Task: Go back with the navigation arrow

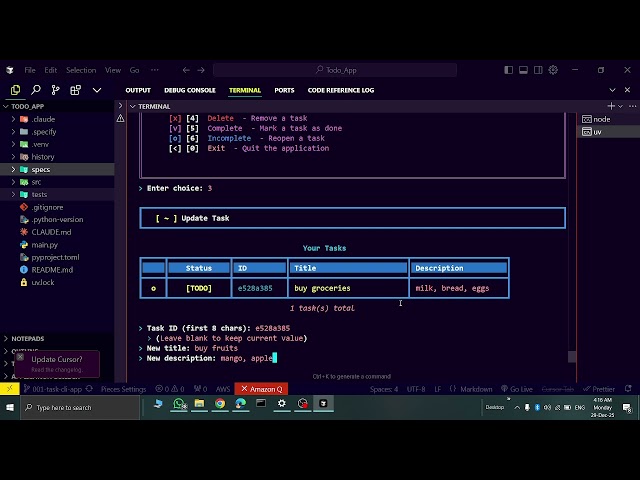Action: click(x=186, y=70)
